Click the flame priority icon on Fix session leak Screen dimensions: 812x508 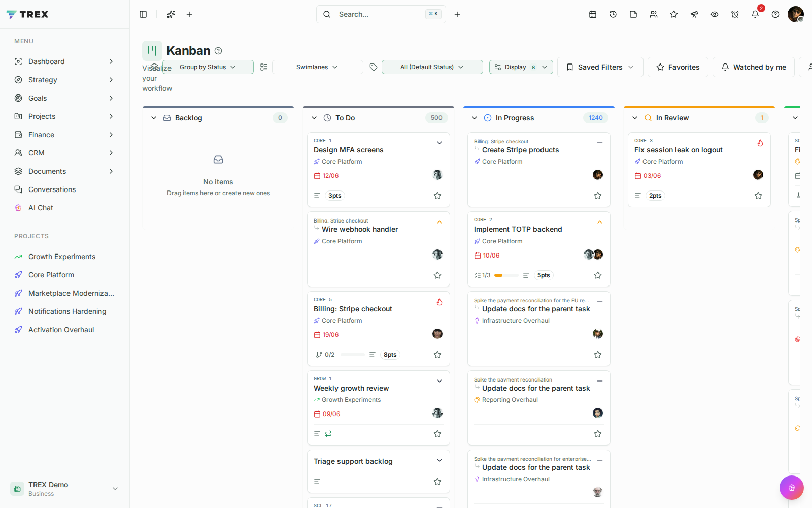point(760,143)
